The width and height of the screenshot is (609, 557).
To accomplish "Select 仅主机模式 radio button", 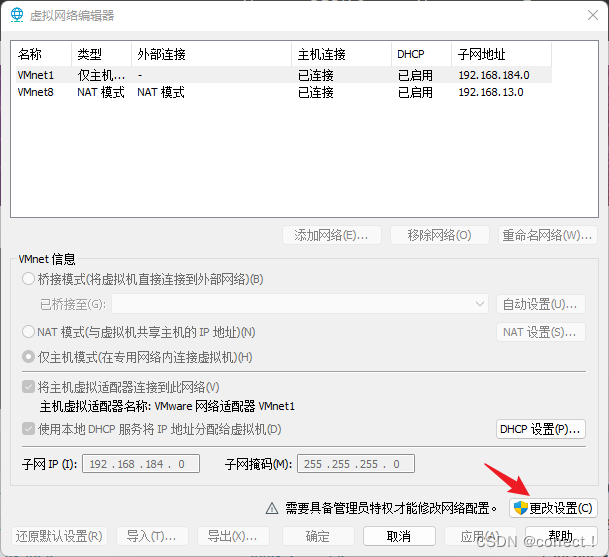I will tap(28, 357).
